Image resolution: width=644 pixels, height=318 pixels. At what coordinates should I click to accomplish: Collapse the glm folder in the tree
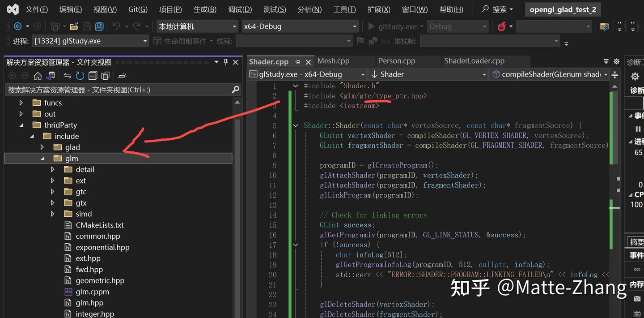point(43,158)
